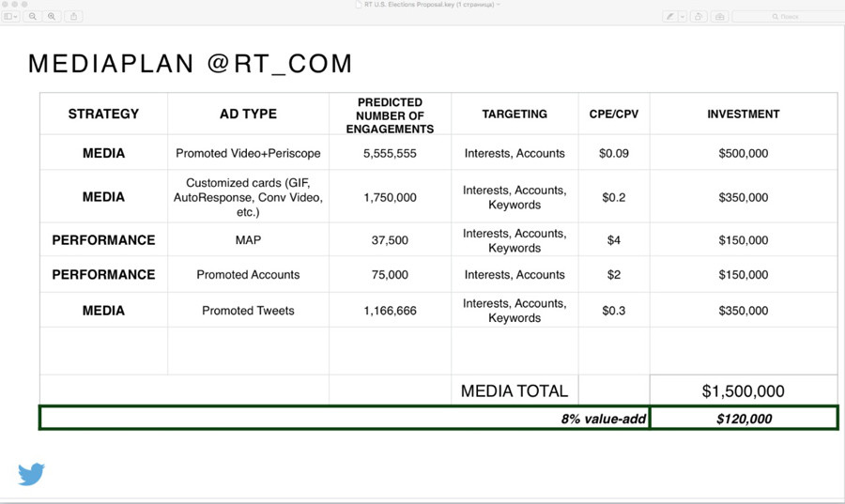
Task: Click the zoom in magnifier icon
Action: coord(52,17)
